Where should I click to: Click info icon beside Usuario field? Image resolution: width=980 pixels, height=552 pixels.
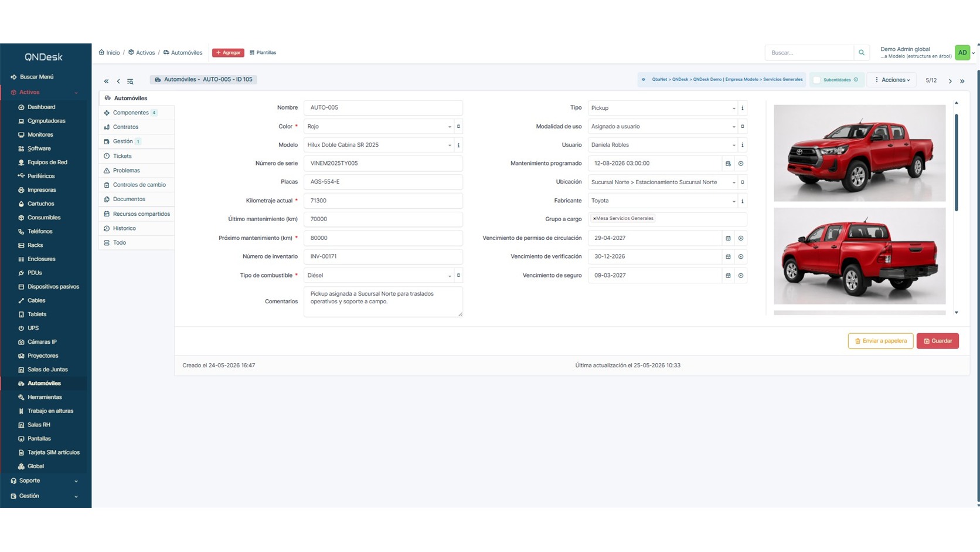click(x=742, y=145)
